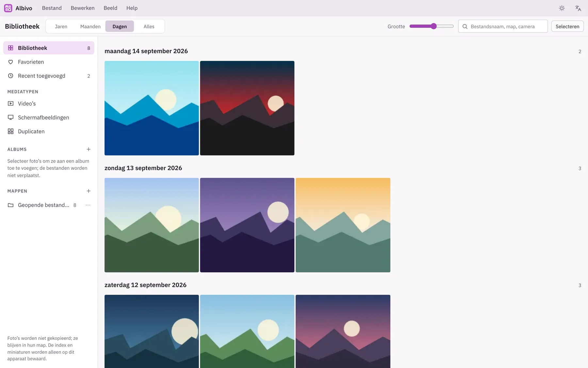
Task: Switch to the Alles view tab
Action: 149,26
